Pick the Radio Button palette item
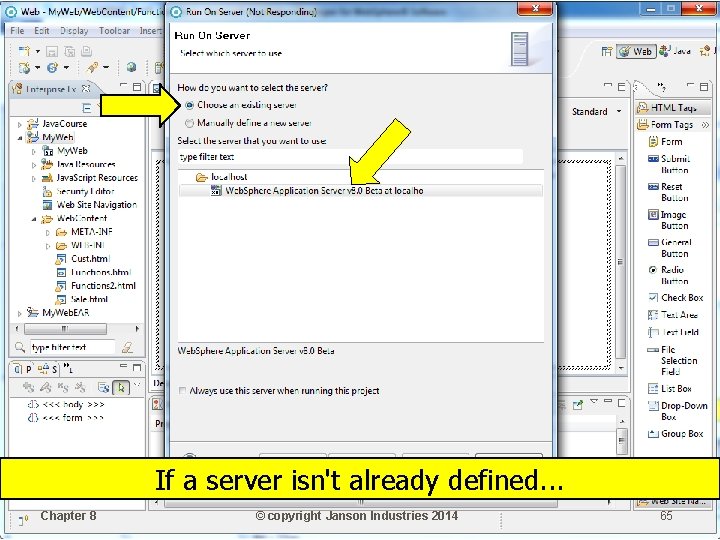The width and height of the screenshot is (720, 540). tap(668, 275)
